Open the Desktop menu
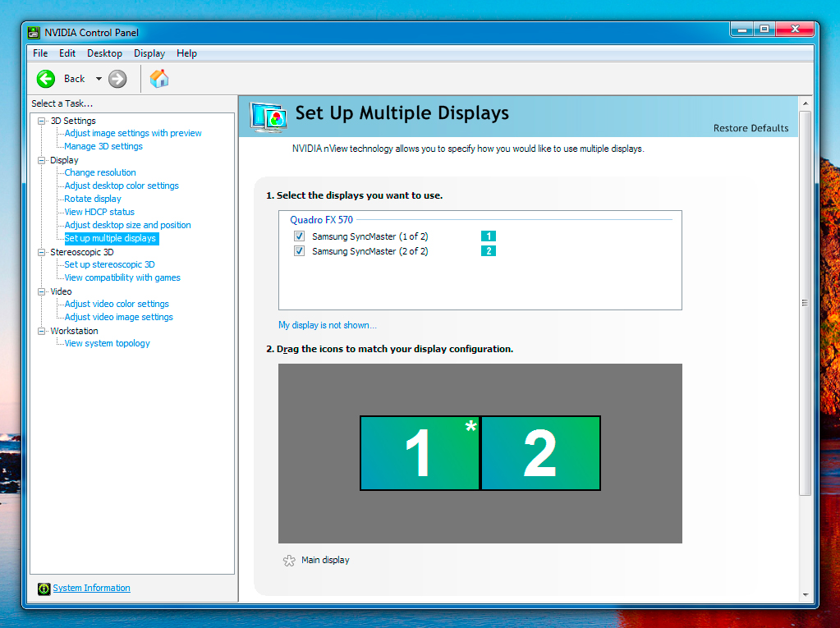Image resolution: width=840 pixels, height=628 pixels. (104, 53)
